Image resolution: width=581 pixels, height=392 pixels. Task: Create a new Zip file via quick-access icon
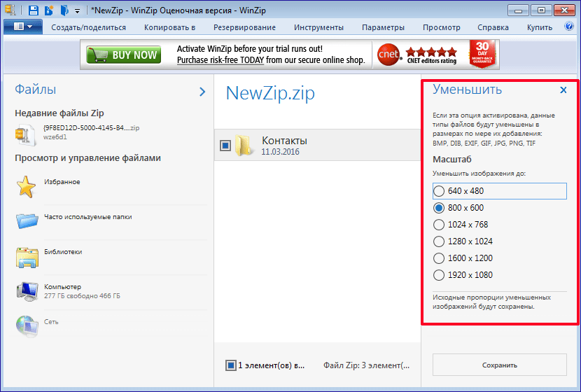click(x=48, y=10)
